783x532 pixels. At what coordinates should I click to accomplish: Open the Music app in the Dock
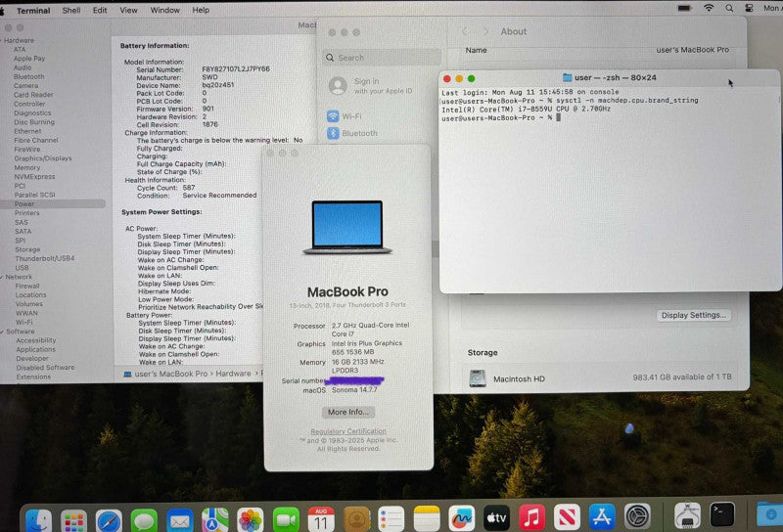click(531, 517)
